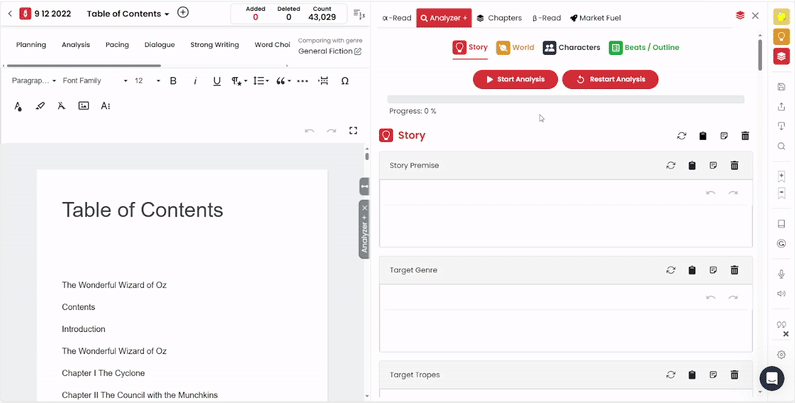The height and width of the screenshot is (403, 796).
Task: Toggle italic formatting
Action: pos(195,81)
